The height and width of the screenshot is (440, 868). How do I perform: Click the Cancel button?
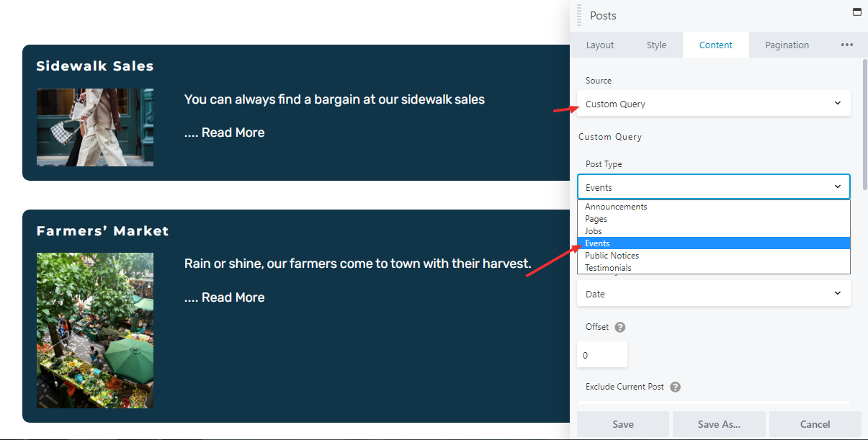(x=815, y=424)
